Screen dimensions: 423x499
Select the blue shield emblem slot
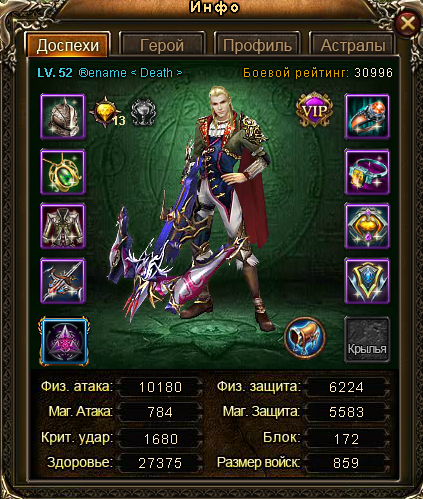tap(367, 281)
